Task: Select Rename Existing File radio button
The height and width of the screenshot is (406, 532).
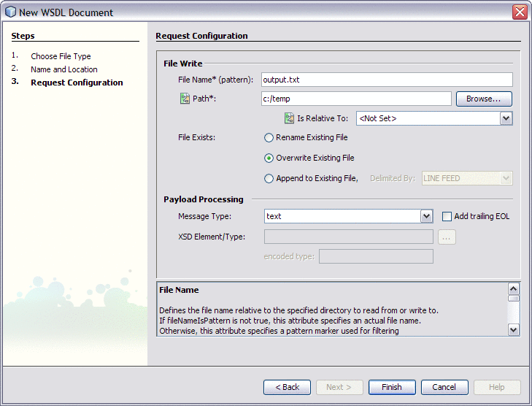Action: (x=269, y=137)
